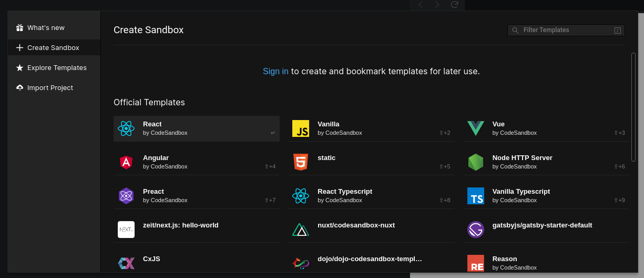Image resolution: width=644 pixels, height=278 pixels.
Task: Click the red Reason RE icon
Action: (476, 263)
